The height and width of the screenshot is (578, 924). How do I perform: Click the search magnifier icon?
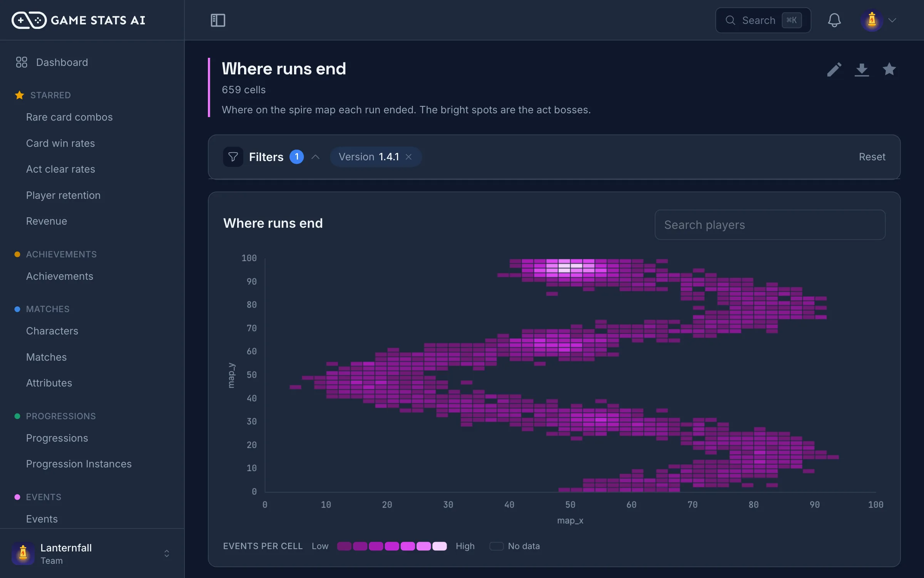click(730, 20)
